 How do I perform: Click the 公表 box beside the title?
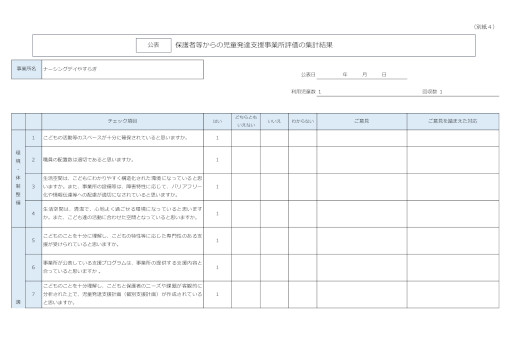click(154, 45)
